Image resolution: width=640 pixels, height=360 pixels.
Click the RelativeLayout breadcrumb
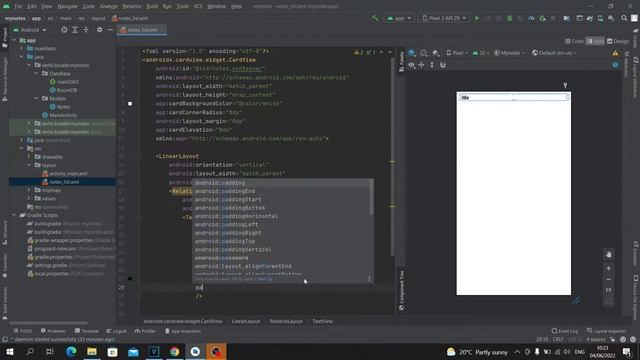point(286,321)
